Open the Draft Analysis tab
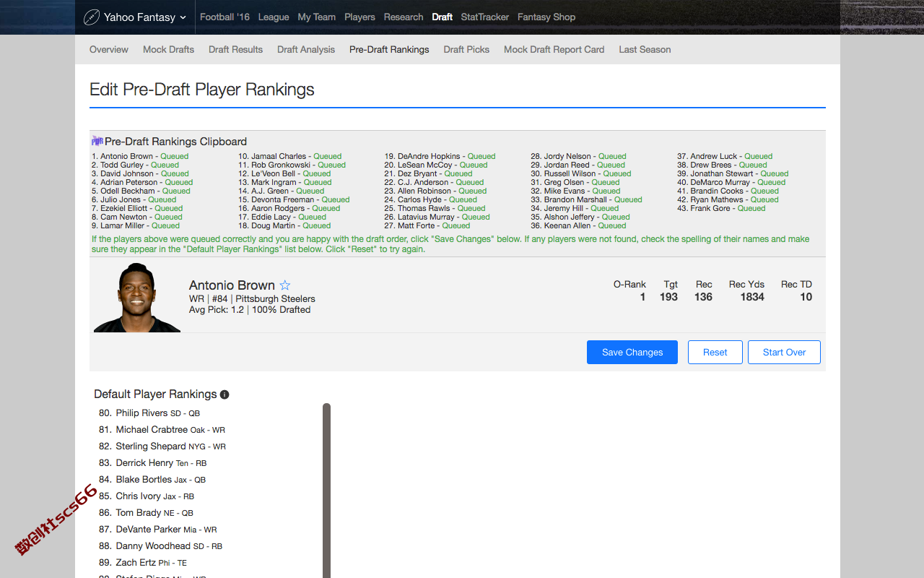This screenshot has height=578, width=924. pos(306,50)
